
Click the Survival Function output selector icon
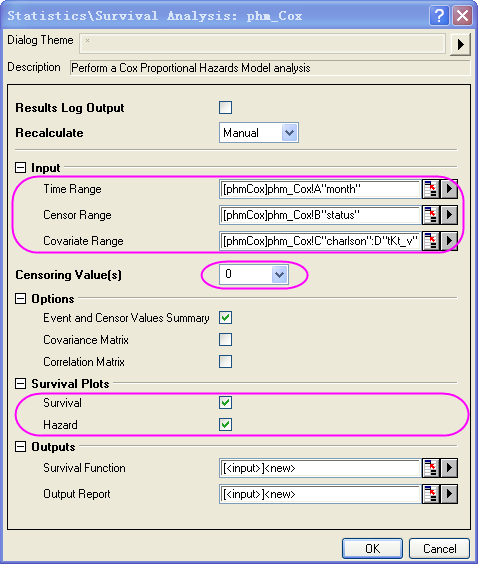tap(431, 468)
